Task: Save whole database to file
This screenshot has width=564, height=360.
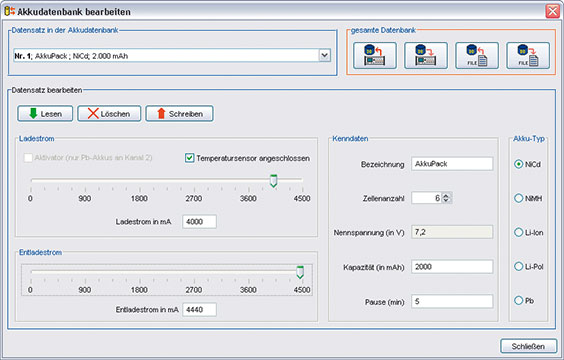Action: [x=528, y=55]
